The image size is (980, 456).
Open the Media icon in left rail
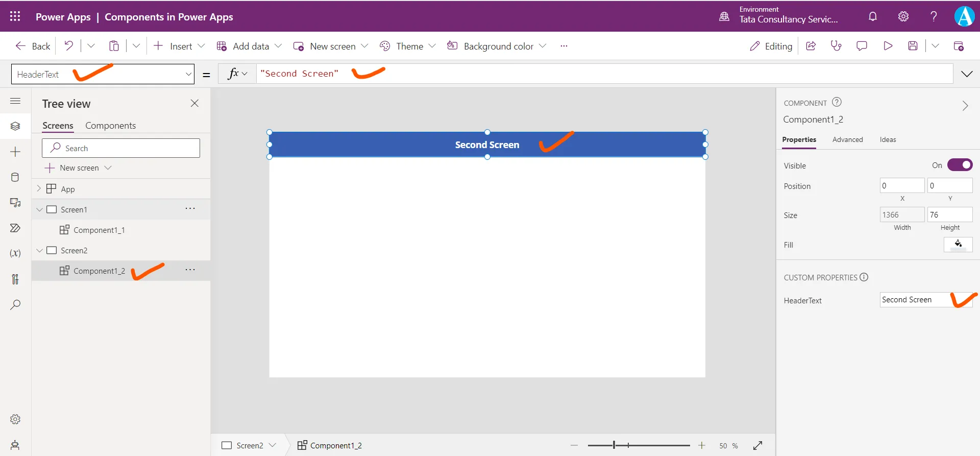tap(15, 203)
